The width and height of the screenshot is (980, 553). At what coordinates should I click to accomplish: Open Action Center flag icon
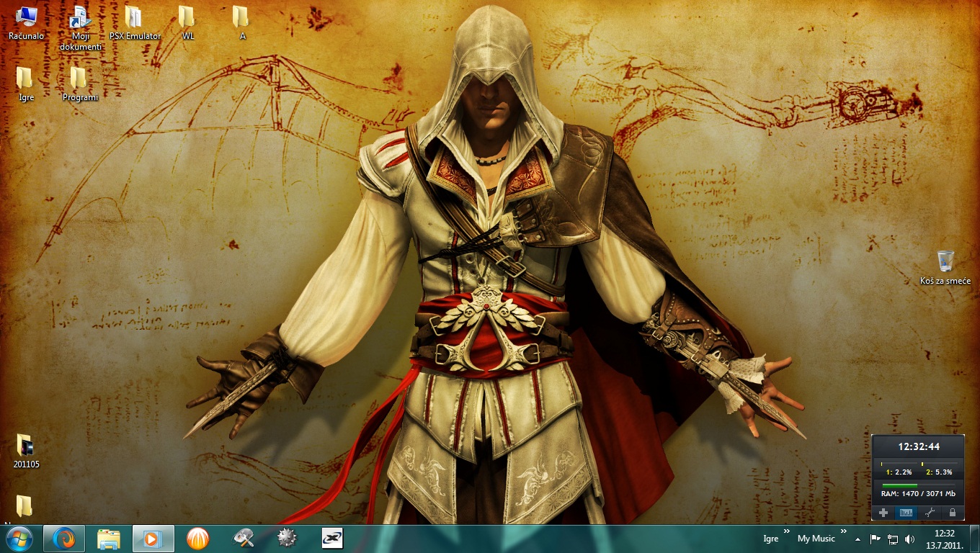click(876, 539)
